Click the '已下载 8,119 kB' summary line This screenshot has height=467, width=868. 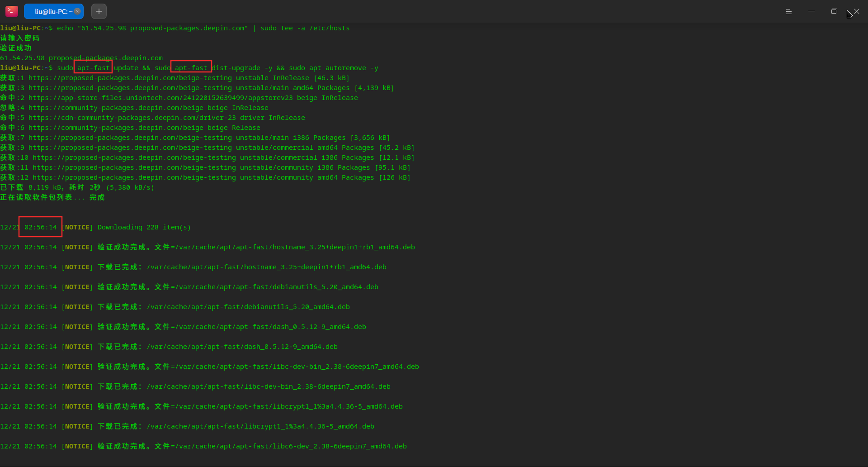[x=77, y=187]
